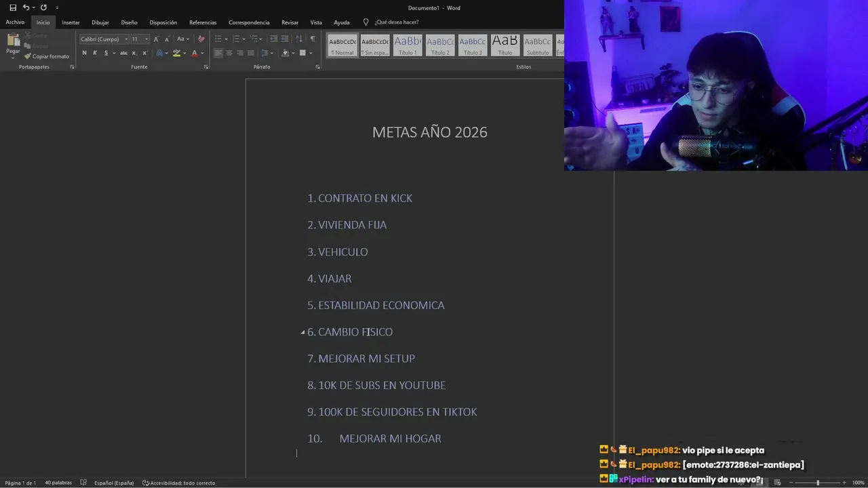
Task: Decrease paragraph indent icon
Action: [x=273, y=39]
